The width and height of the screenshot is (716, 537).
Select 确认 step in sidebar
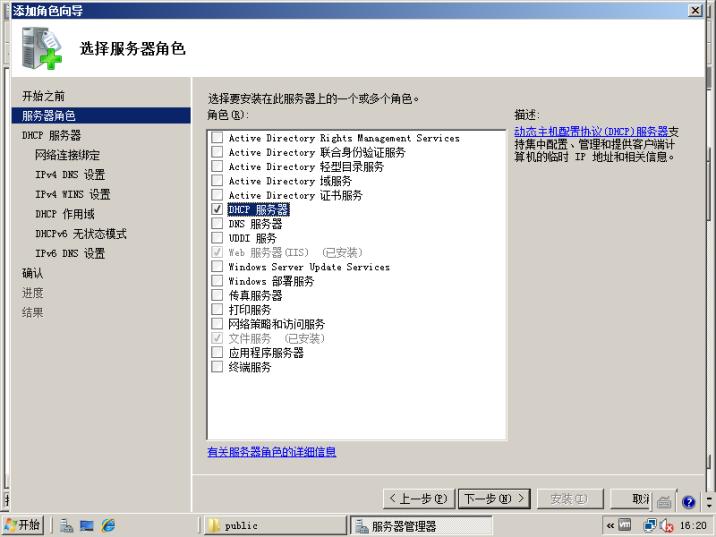click(x=32, y=273)
